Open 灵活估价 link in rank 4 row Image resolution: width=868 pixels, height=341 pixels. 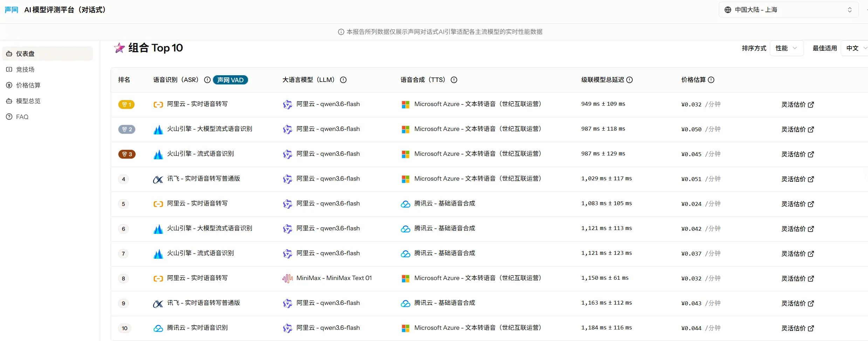[798, 179]
